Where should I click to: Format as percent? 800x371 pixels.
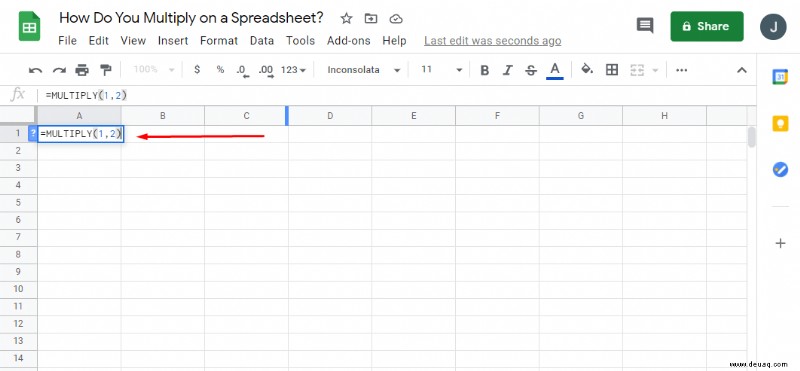[220, 69]
